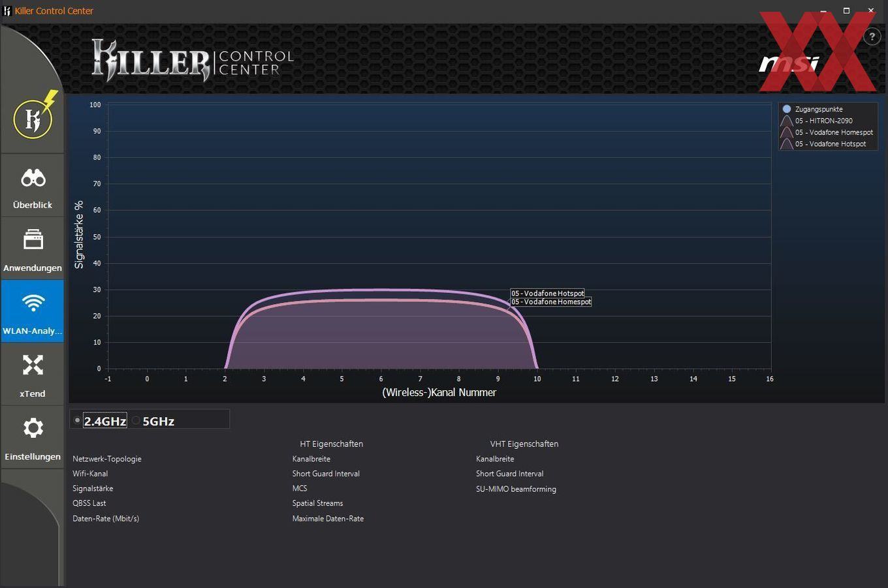Image resolution: width=888 pixels, height=588 pixels.
Task: Select the WLAN-Analyse wifi section
Action: 33,311
